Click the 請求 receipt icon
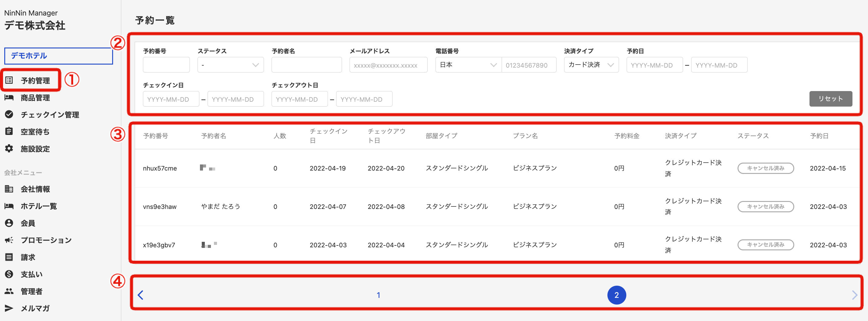This screenshot has height=321, width=868. [x=9, y=257]
